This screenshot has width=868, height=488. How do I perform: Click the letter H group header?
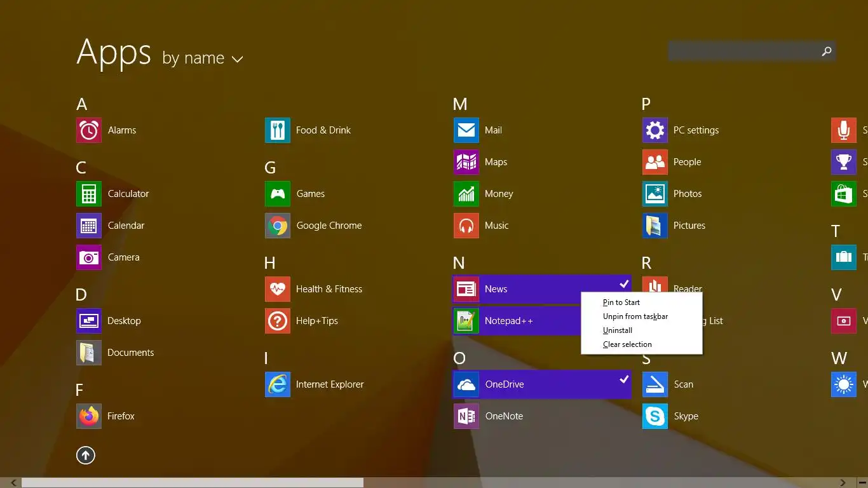click(270, 263)
